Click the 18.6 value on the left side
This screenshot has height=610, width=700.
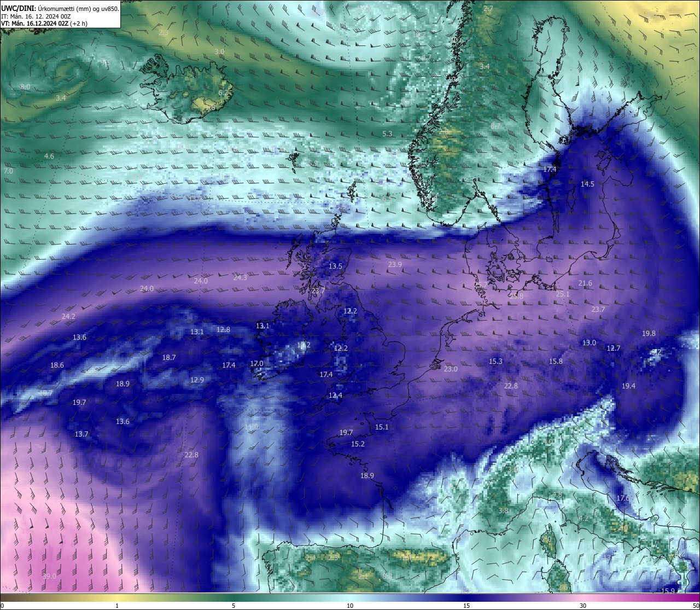point(57,365)
